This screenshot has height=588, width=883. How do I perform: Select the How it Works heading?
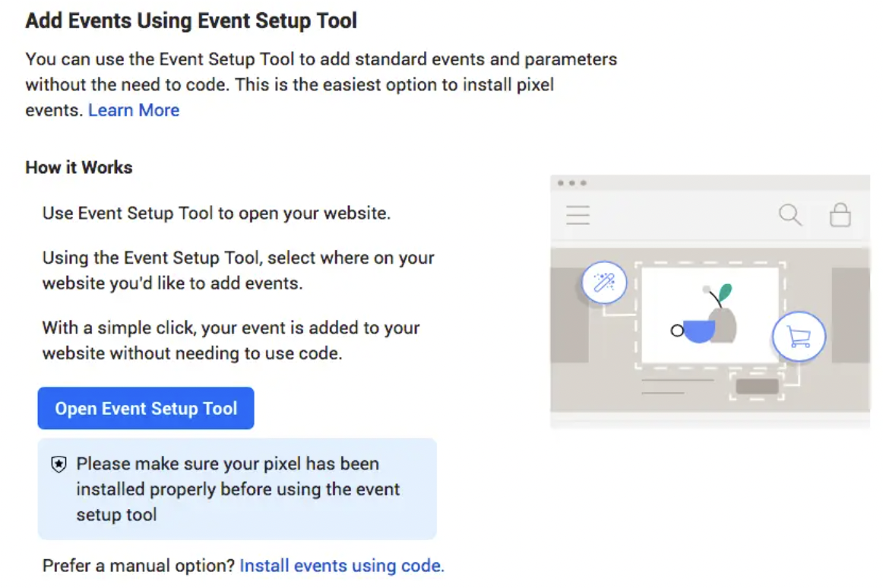pos(79,168)
